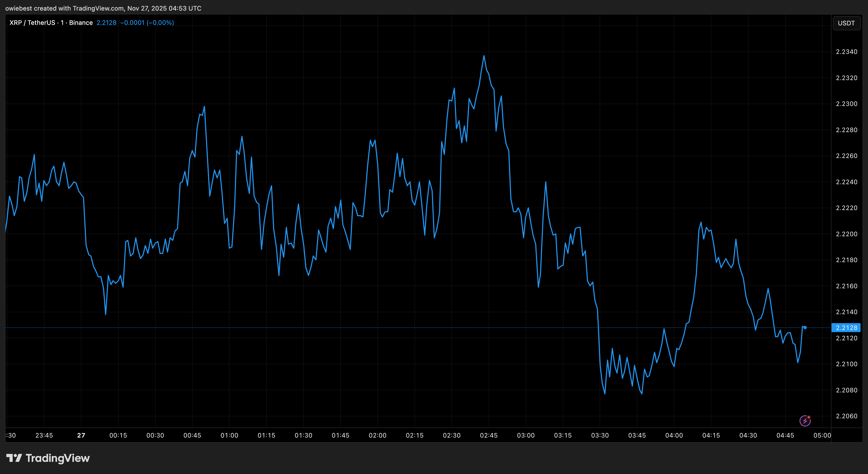Click the 00:45 time axis label
The width and height of the screenshot is (868, 474).
click(x=192, y=435)
